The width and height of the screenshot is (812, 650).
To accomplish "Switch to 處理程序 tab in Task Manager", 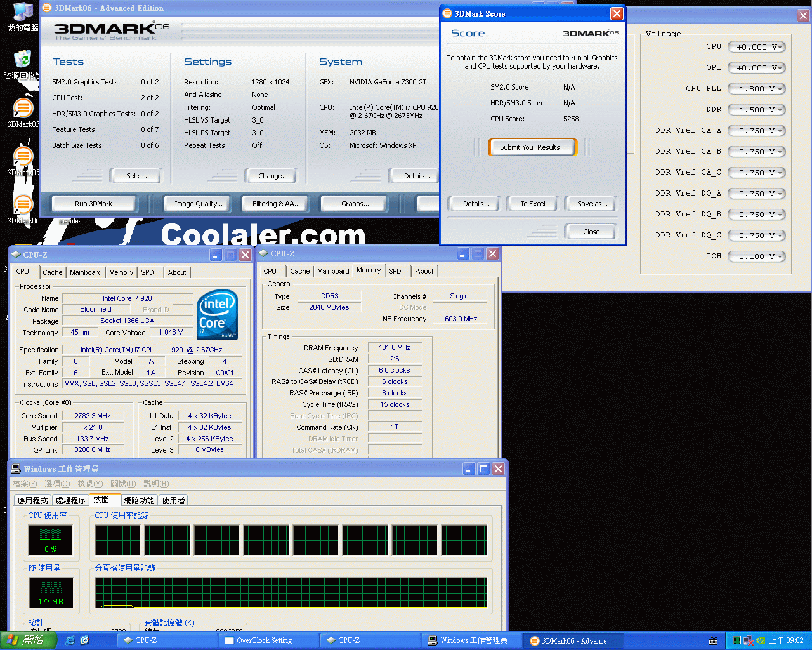I will (70, 500).
